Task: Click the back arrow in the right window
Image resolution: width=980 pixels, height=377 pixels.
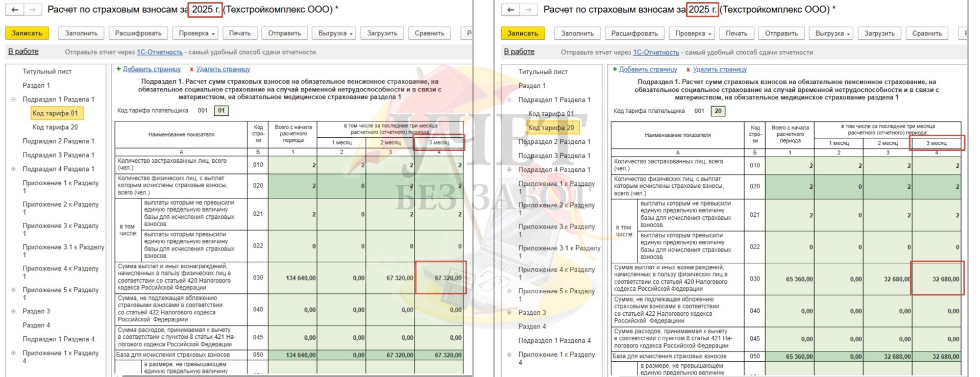Action: (511, 10)
